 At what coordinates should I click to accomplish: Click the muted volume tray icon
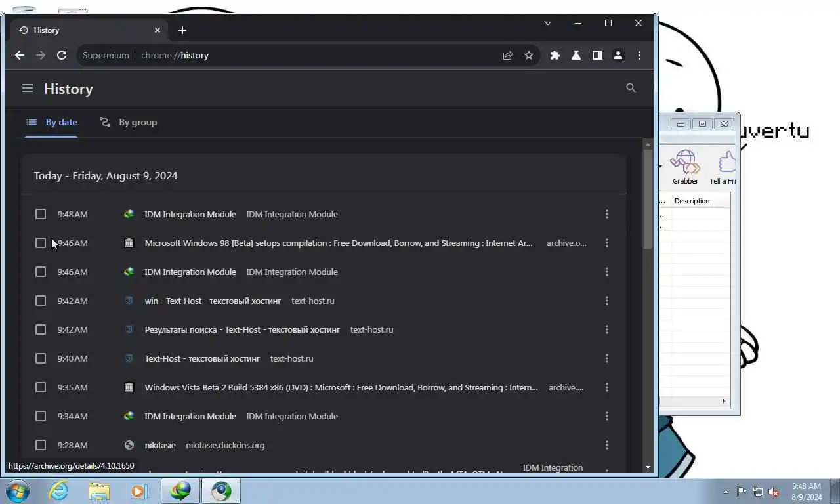click(774, 492)
